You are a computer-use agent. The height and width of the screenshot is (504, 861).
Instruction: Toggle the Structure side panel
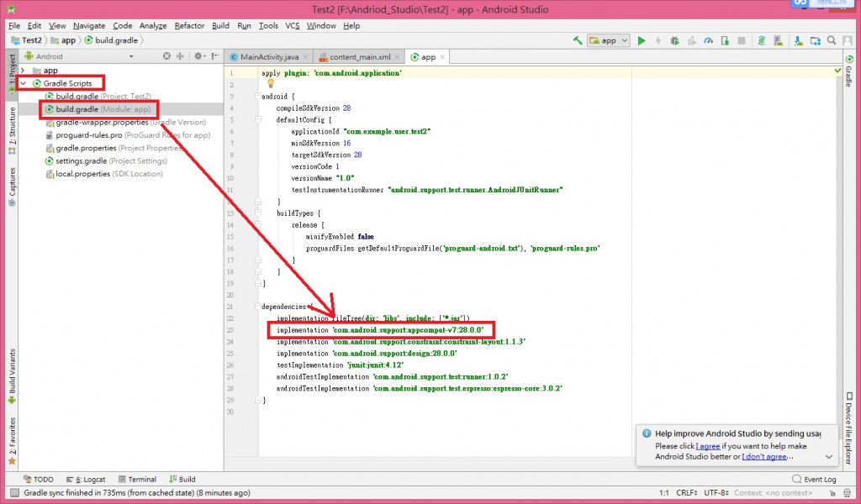[x=12, y=130]
